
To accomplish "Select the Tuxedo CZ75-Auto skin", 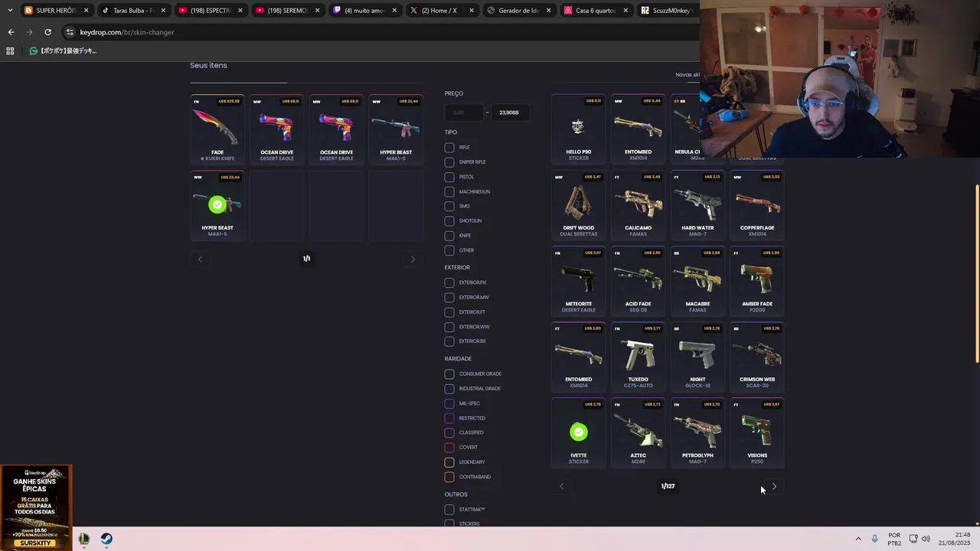I will point(638,357).
